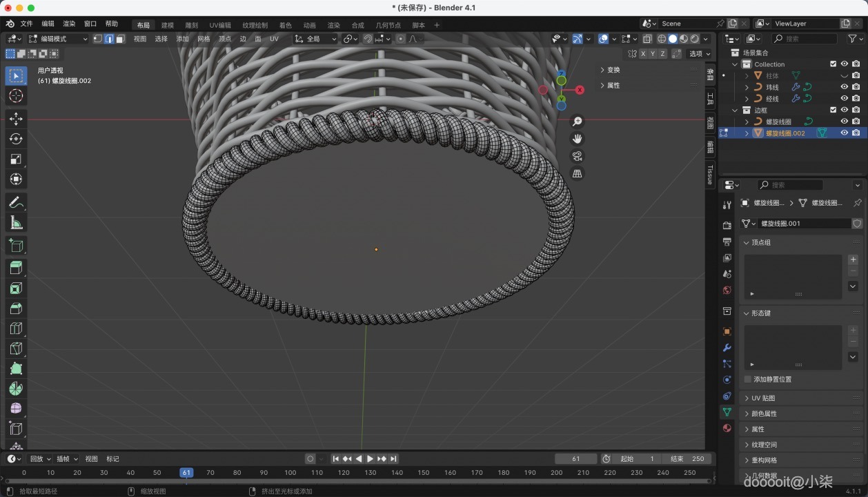Image resolution: width=868 pixels, height=497 pixels.
Task: Open the 文件 menu
Action: [x=26, y=23]
